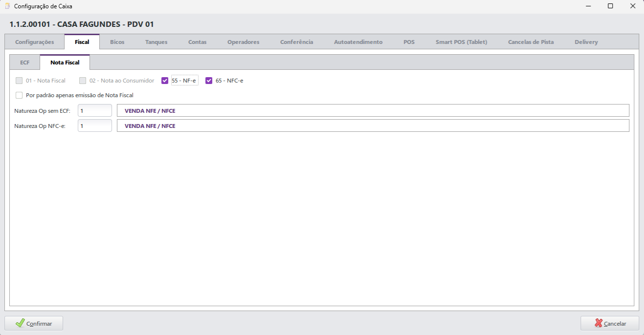This screenshot has width=644, height=335.
Task: Uncheck the 55 - NF-e checkbox
Action: (x=165, y=81)
